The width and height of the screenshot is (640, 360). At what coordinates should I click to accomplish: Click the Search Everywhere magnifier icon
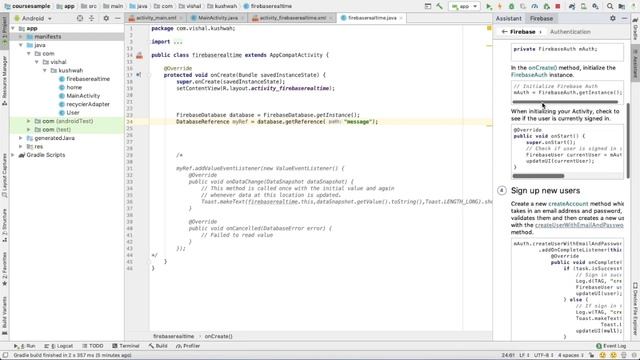[610, 7]
